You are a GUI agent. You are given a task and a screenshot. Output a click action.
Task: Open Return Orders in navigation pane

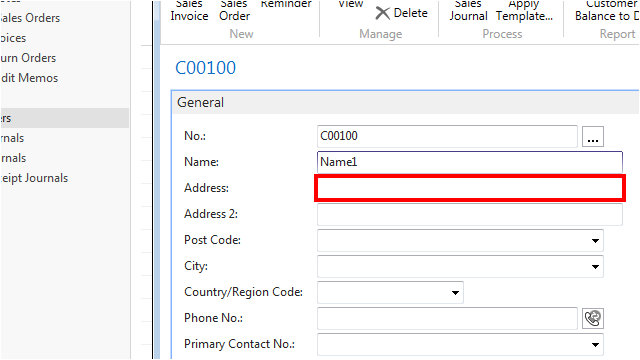28,58
